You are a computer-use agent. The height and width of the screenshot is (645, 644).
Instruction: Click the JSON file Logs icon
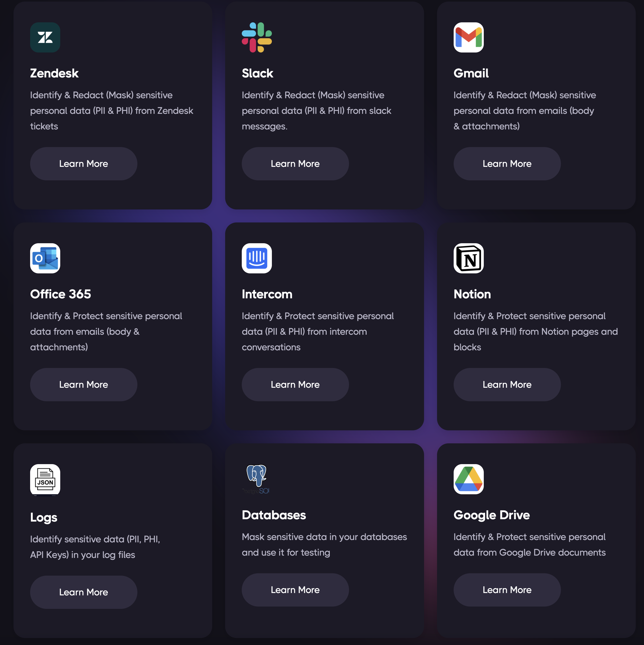(x=45, y=479)
